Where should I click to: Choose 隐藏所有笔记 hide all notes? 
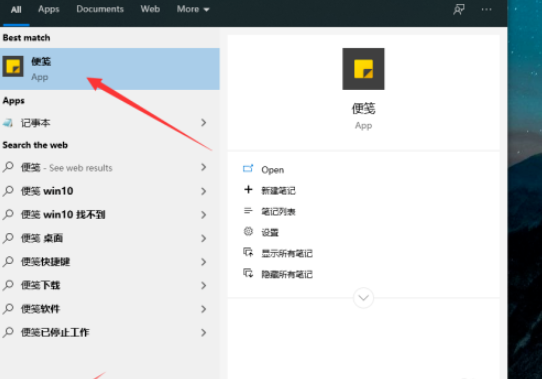pos(287,274)
